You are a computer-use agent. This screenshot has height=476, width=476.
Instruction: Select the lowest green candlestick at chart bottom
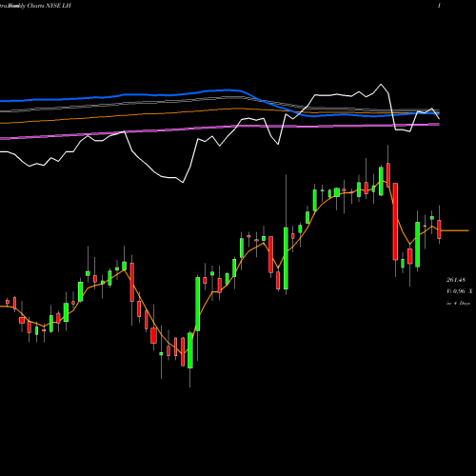[190, 350]
